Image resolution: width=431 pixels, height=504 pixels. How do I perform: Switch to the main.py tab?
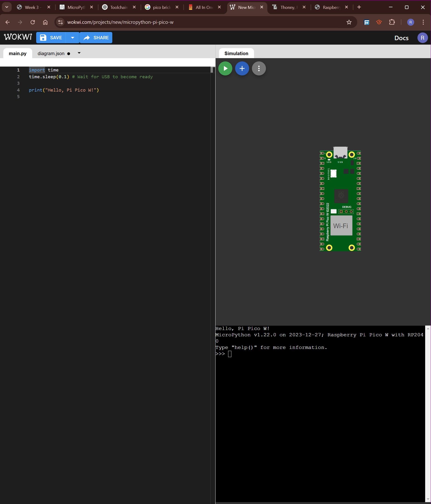(x=18, y=53)
